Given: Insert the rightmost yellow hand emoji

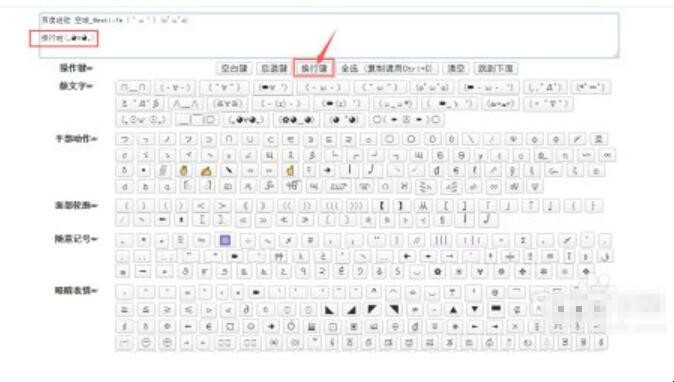Looking at the screenshot, I should click(290, 171).
